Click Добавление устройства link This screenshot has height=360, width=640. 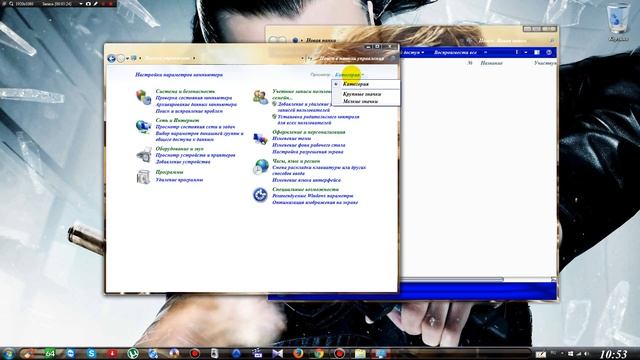[x=183, y=162]
